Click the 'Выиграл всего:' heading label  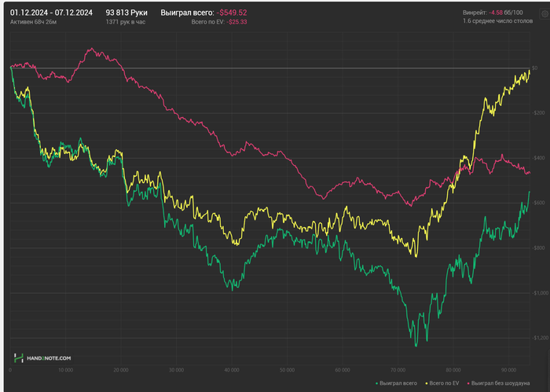pos(187,13)
